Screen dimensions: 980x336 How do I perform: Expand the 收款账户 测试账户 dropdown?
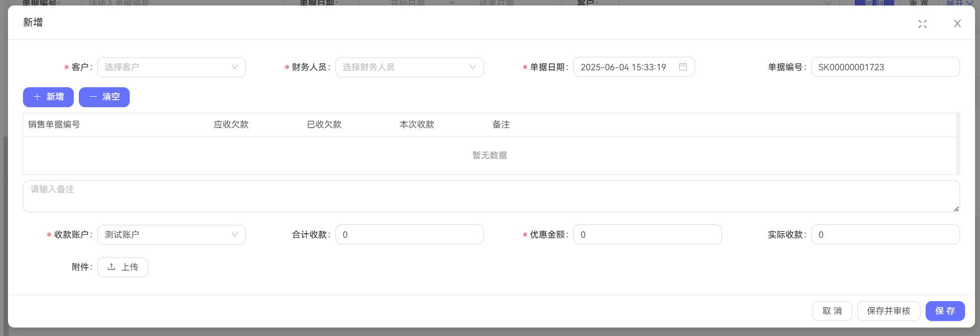coord(172,235)
